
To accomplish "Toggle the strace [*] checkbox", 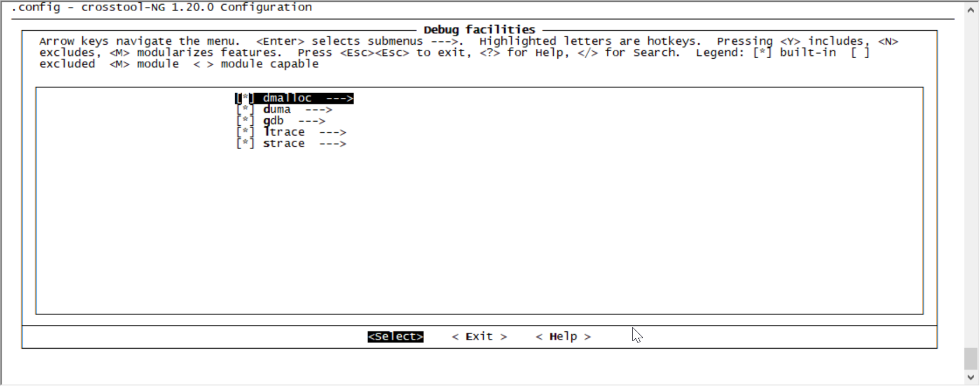I will [x=245, y=144].
